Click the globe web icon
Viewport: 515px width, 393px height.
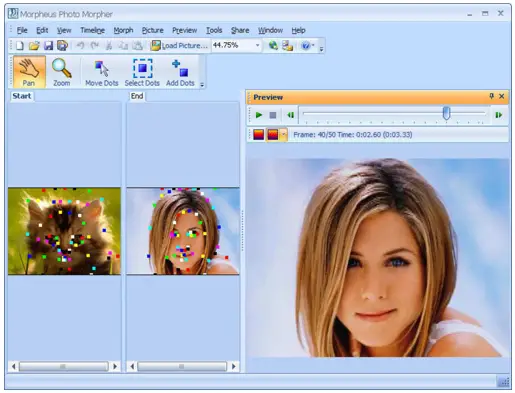click(273, 45)
